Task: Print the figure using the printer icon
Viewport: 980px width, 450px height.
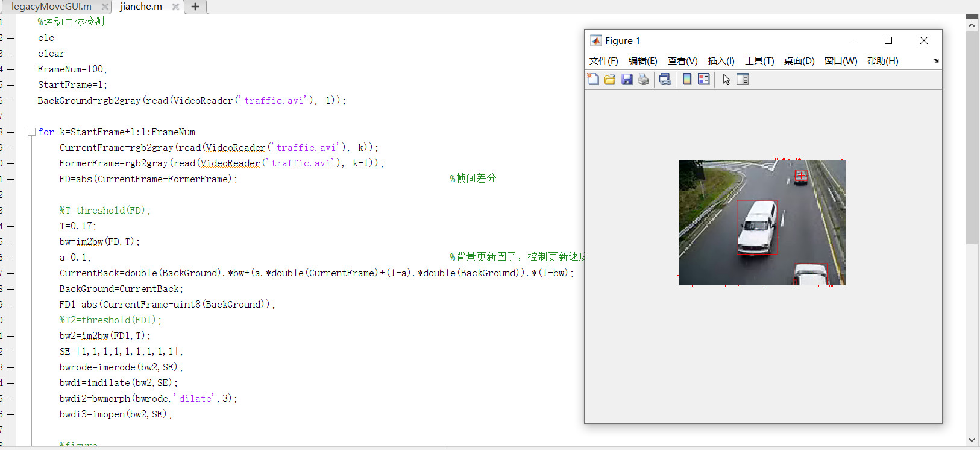Action: tap(644, 79)
